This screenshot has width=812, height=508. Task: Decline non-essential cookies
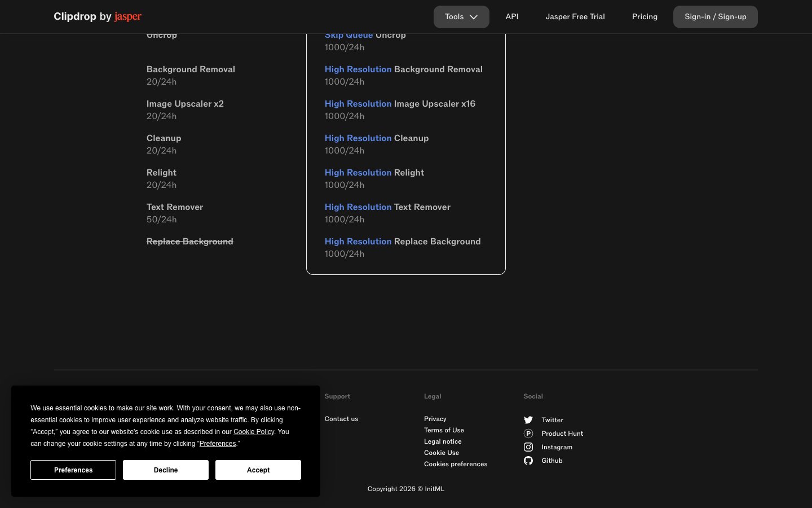pyautogui.click(x=166, y=470)
